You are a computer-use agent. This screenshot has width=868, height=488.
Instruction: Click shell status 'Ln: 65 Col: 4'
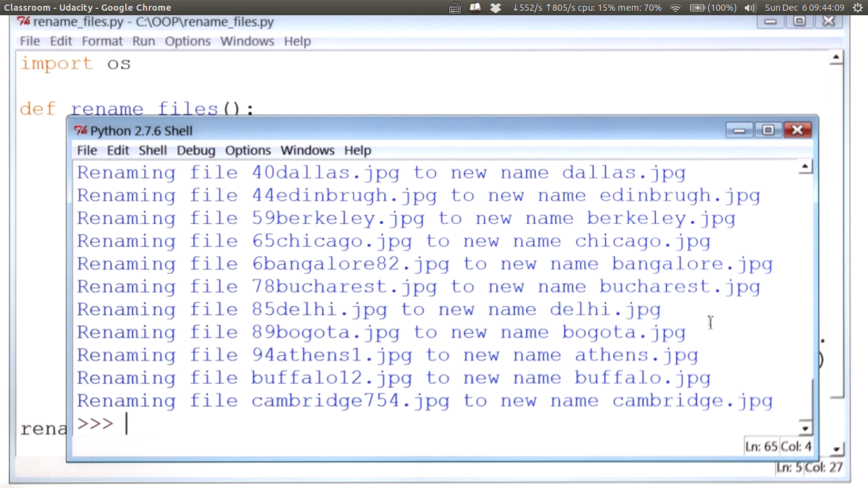[x=778, y=447]
